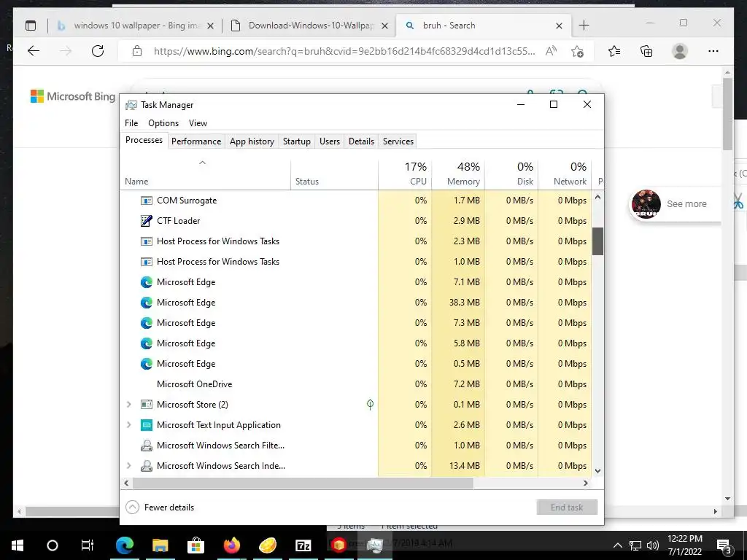Sort processes by Memory column
The image size is (747, 560).
coord(458,175)
